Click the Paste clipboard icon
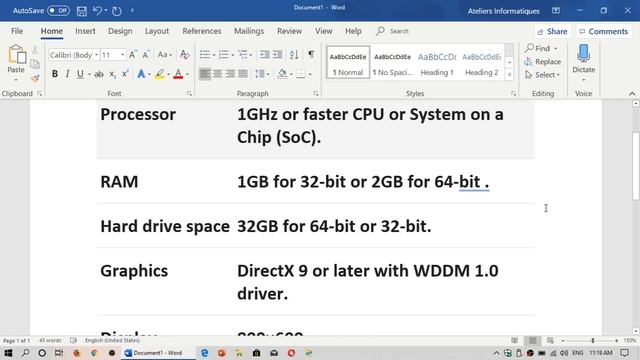The image size is (640, 360). 16,54
